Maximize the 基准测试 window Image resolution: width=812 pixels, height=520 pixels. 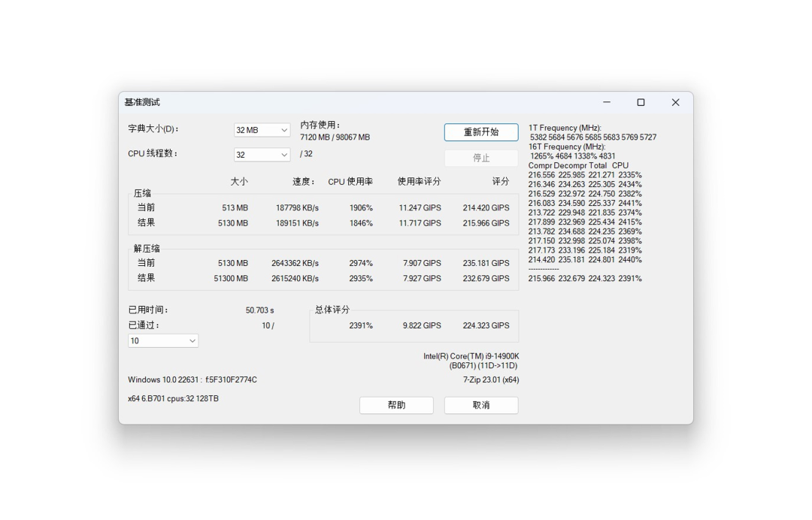point(641,102)
